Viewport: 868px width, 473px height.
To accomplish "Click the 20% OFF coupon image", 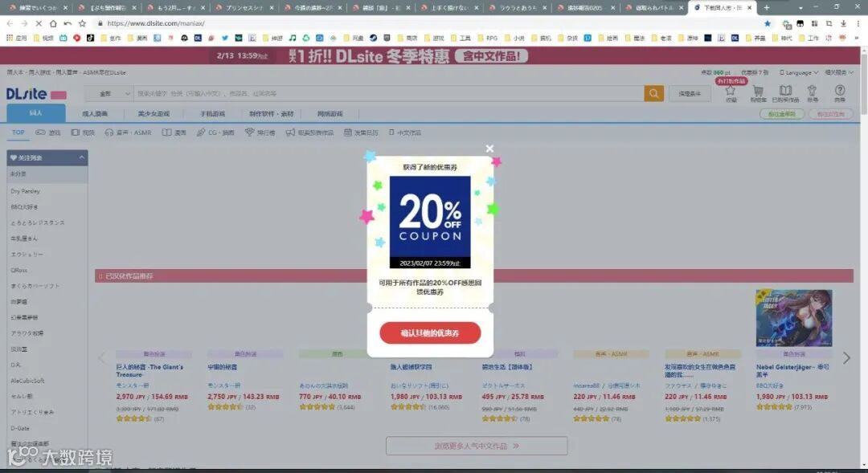I will click(x=430, y=222).
